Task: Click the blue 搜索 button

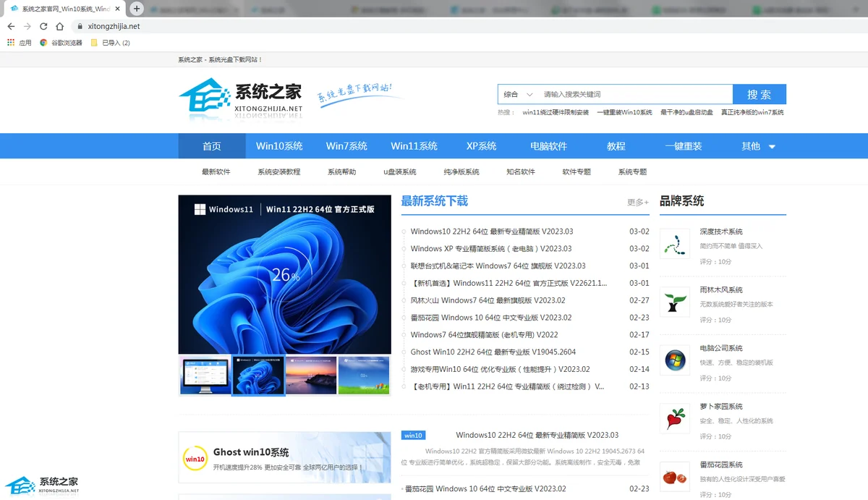Action: [759, 94]
